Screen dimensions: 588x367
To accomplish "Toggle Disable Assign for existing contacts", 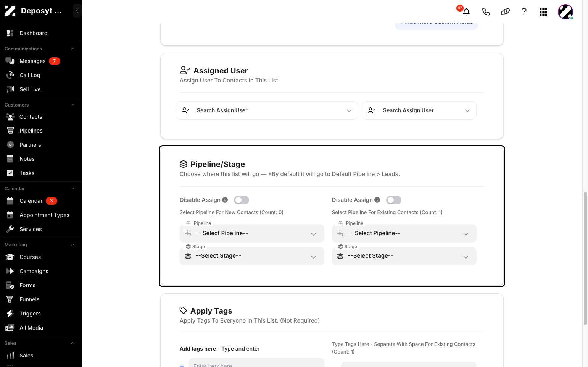I will (394, 200).
